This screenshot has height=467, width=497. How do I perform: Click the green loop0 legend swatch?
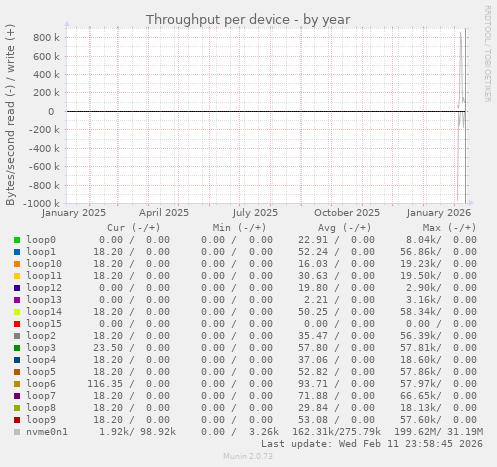[x=17, y=240]
